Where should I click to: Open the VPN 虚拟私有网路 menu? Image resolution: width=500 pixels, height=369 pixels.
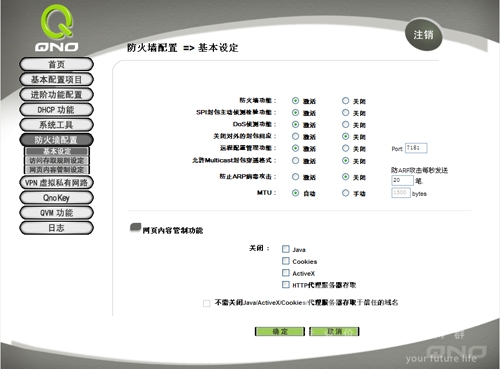click(x=56, y=182)
